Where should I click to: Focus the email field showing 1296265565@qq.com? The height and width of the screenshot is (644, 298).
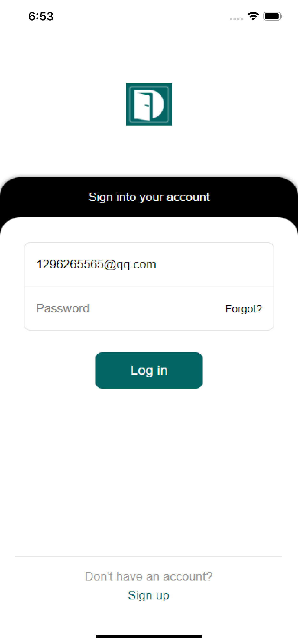(149, 264)
